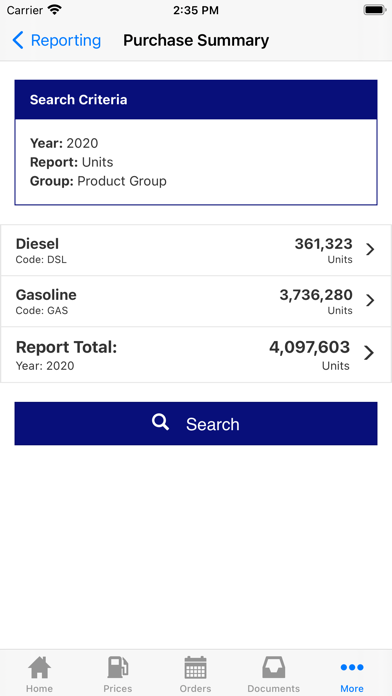The width and height of the screenshot is (392, 696).
Task: Expand the Gasoline row chevron
Action: (370, 301)
